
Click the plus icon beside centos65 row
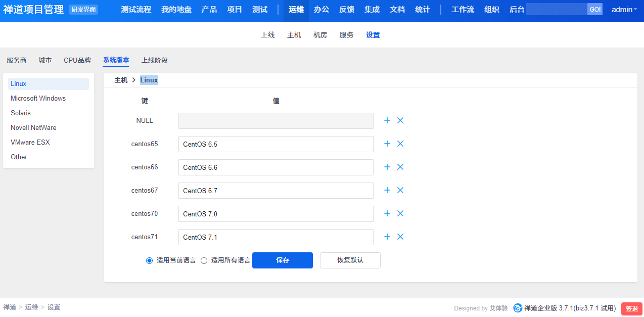387,144
